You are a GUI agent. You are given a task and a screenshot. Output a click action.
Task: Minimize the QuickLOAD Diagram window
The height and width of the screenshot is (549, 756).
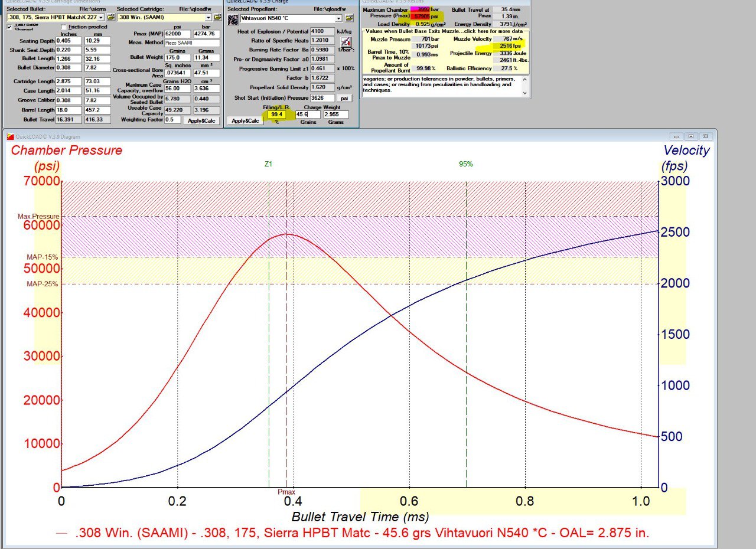point(677,136)
